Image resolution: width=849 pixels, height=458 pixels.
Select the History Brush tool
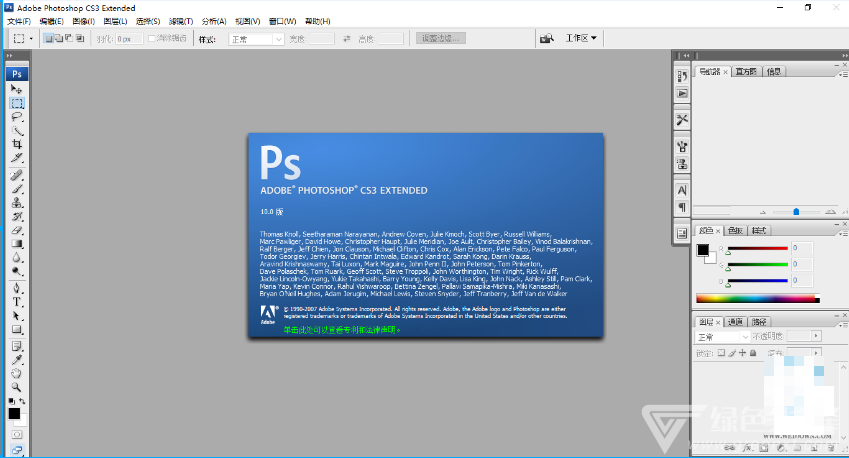17,217
